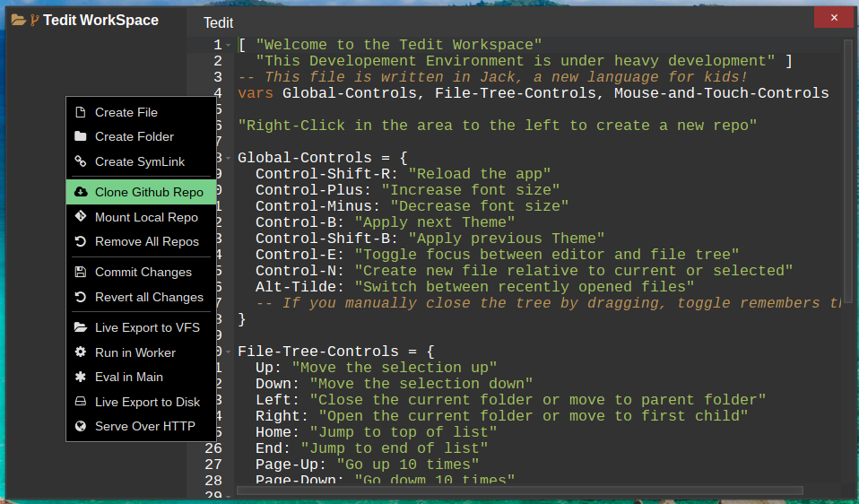This screenshot has height=504, width=859.
Task: Click "Jump to top of list" string
Action: pos(403,432)
